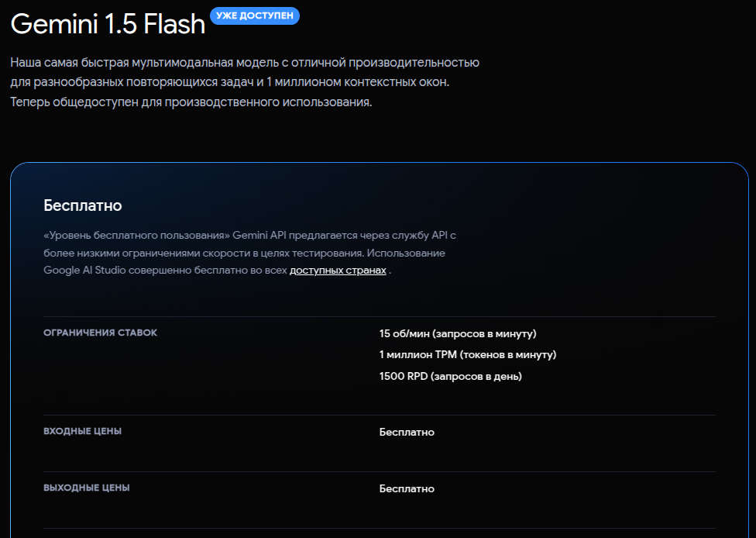Click the "Бесплатно" value for input prices
The image size is (756, 538).
tap(407, 433)
